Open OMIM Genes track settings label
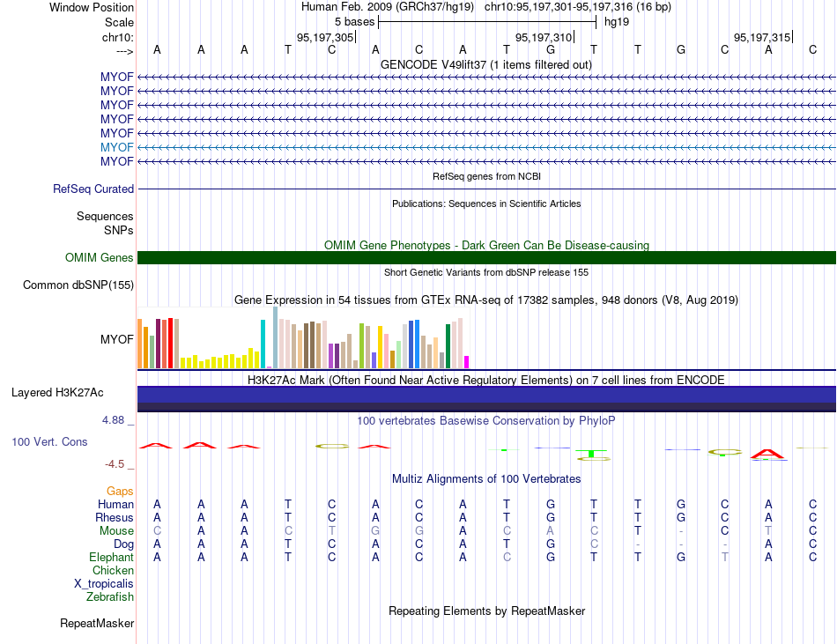The width and height of the screenshot is (837, 644). (x=100, y=258)
